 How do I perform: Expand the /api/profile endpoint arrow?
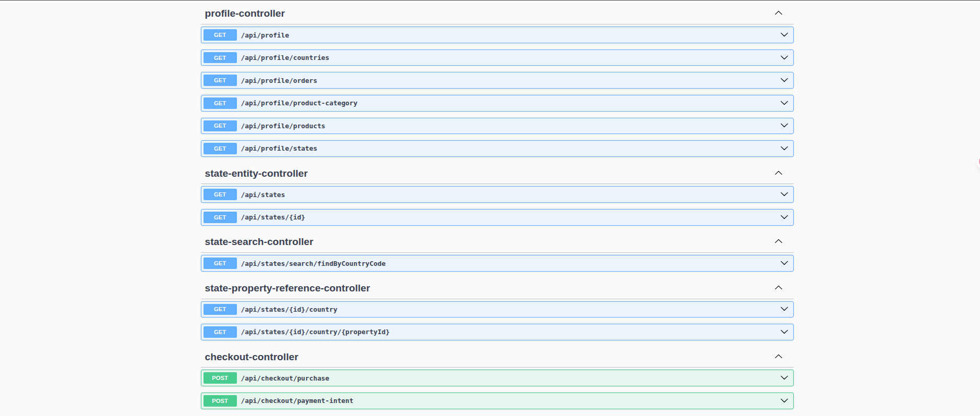[x=784, y=35]
